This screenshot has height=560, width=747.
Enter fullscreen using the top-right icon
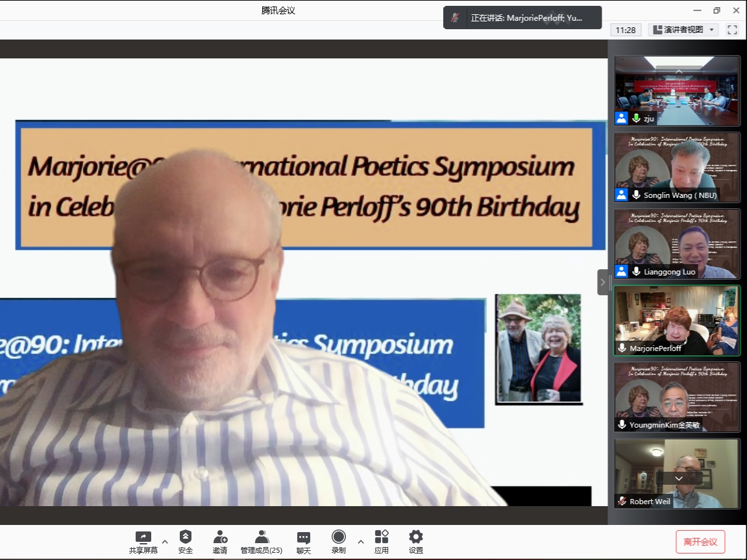732,30
